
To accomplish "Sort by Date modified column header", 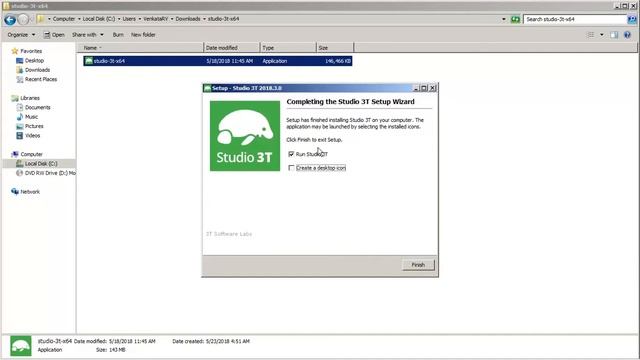I will [231, 48].
